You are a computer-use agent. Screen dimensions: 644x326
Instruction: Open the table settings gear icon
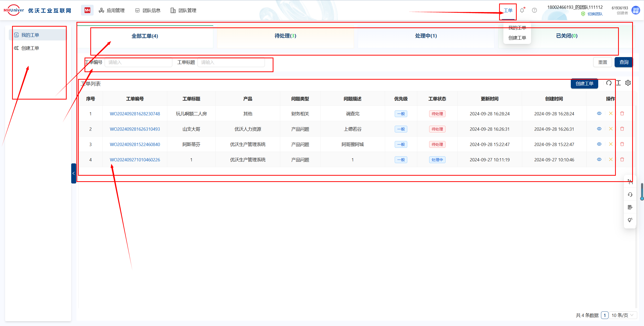(628, 83)
